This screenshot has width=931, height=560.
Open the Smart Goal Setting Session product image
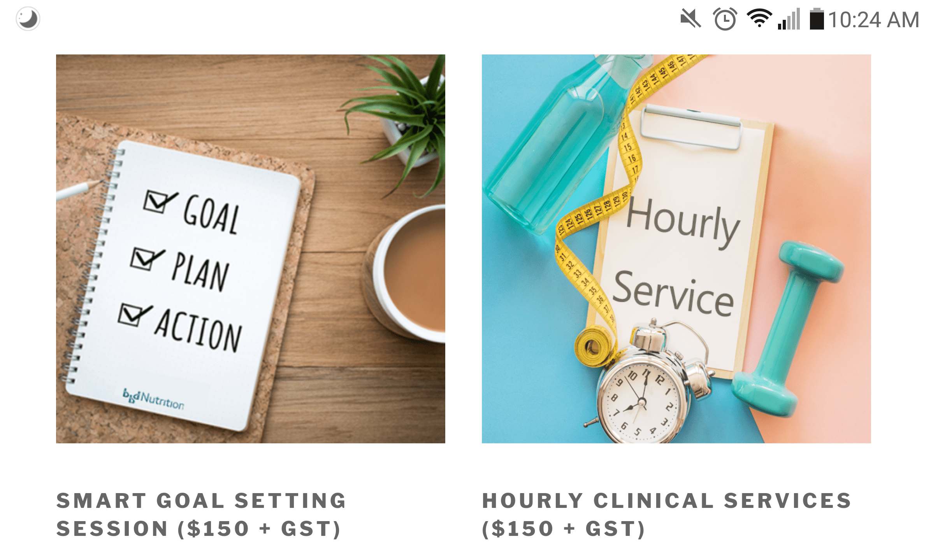pyautogui.click(x=251, y=249)
